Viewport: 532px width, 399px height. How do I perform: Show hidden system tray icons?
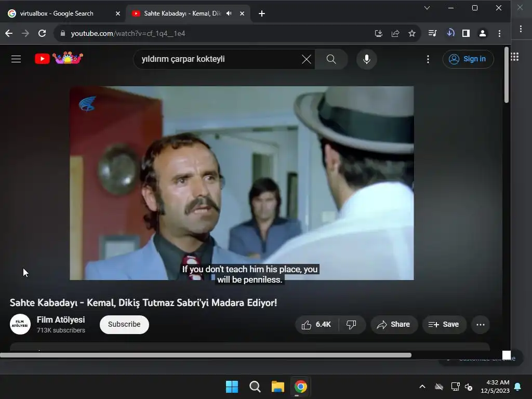tap(422, 387)
